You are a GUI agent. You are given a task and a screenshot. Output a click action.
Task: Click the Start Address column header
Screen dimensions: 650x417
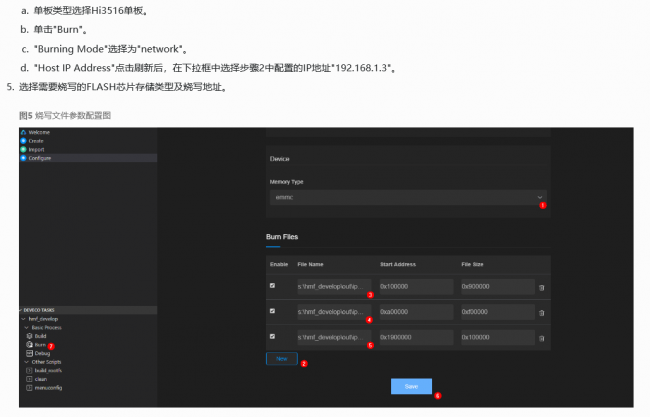click(x=398, y=264)
